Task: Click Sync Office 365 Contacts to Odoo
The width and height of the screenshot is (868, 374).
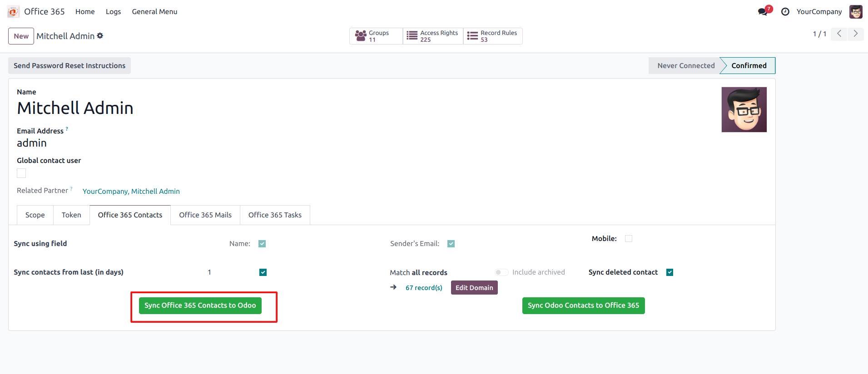Action: point(200,305)
